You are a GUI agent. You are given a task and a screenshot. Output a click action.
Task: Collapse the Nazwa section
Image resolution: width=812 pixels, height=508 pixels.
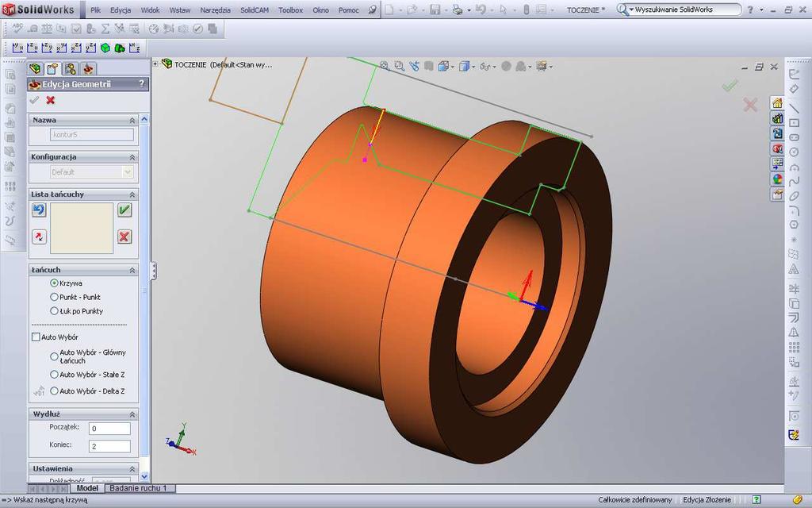(x=132, y=121)
